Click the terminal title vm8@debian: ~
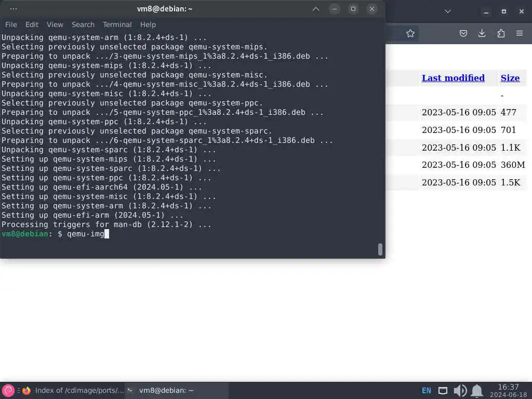 coord(165,9)
